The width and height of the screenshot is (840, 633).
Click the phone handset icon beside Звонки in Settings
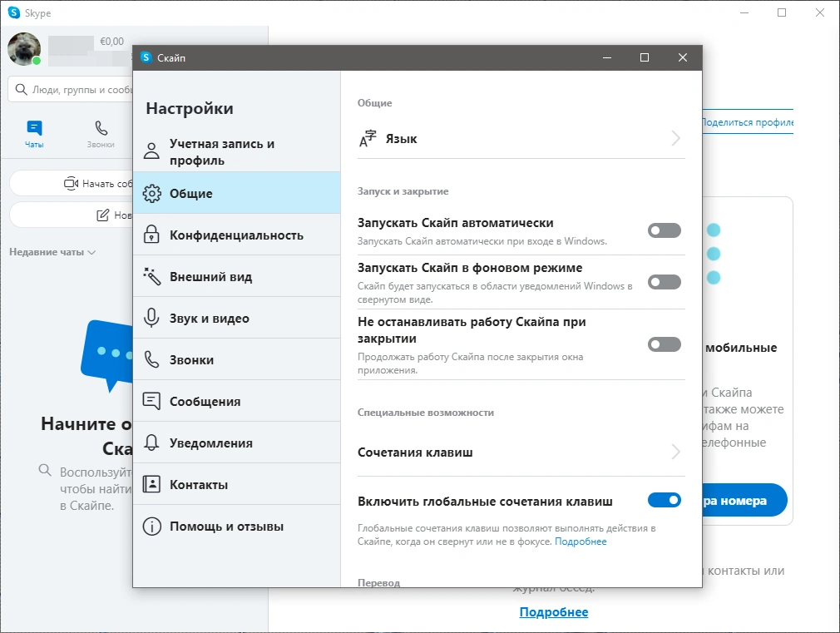click(x=151, y=359)
